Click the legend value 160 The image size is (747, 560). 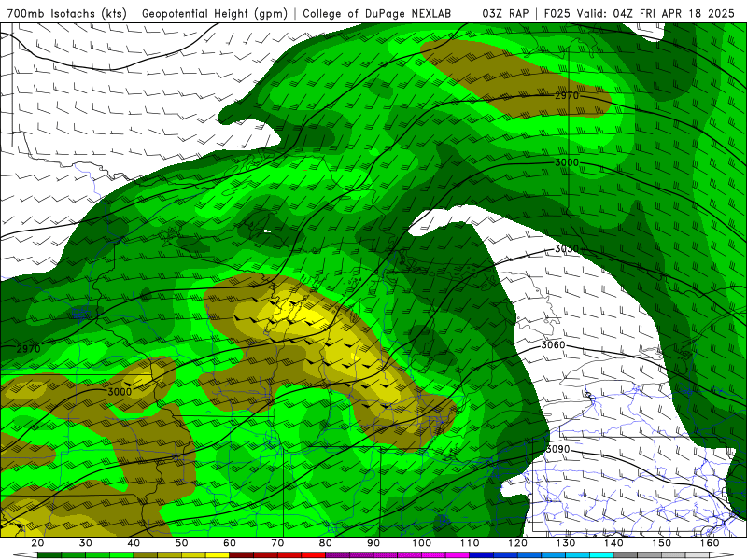tap(710, 543)
